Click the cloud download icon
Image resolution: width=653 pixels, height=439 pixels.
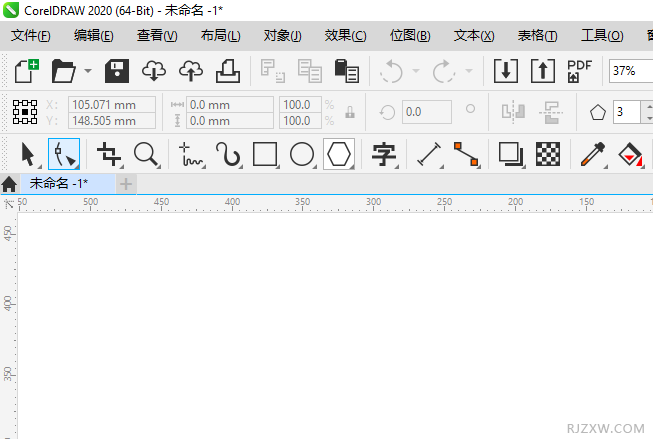[x=154, y=71]
